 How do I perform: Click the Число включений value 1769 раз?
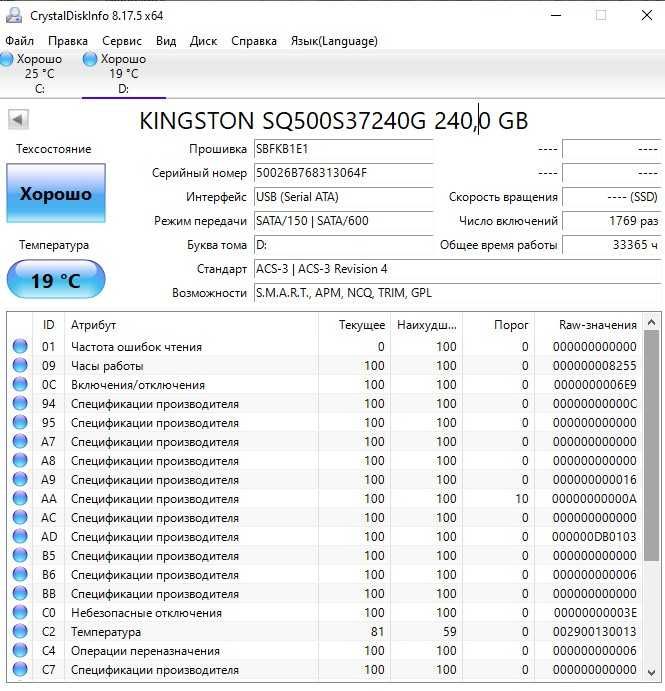click(612, 221)
